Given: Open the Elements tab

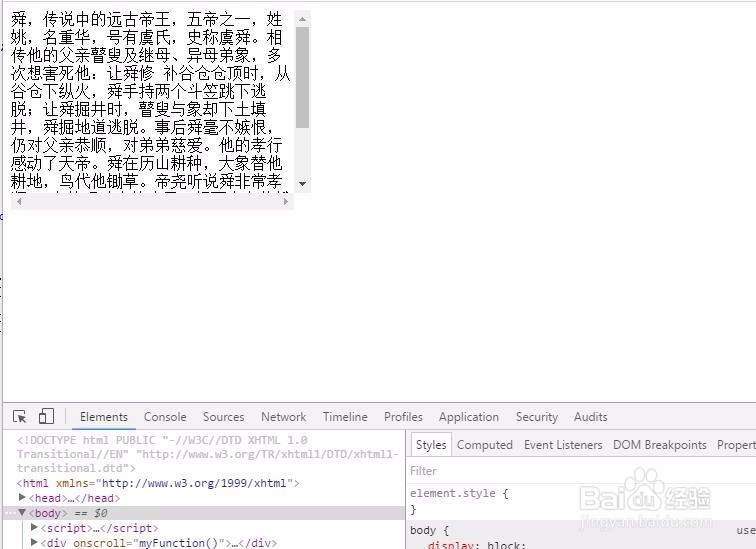Looking at the screenshot, I should pos(104,416).
